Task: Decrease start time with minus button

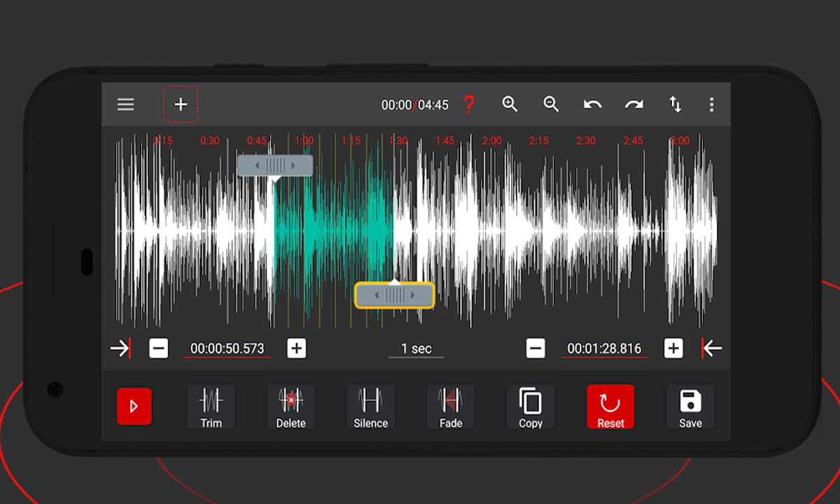Action: pyautogui.click(x=159, y=348)
